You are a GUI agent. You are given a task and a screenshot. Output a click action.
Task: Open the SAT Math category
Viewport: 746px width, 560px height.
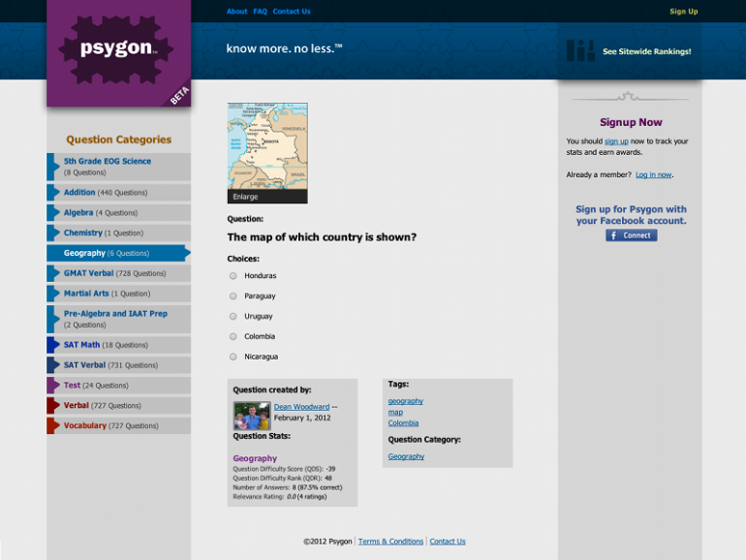pyautogui.click(x=118, y=345)
